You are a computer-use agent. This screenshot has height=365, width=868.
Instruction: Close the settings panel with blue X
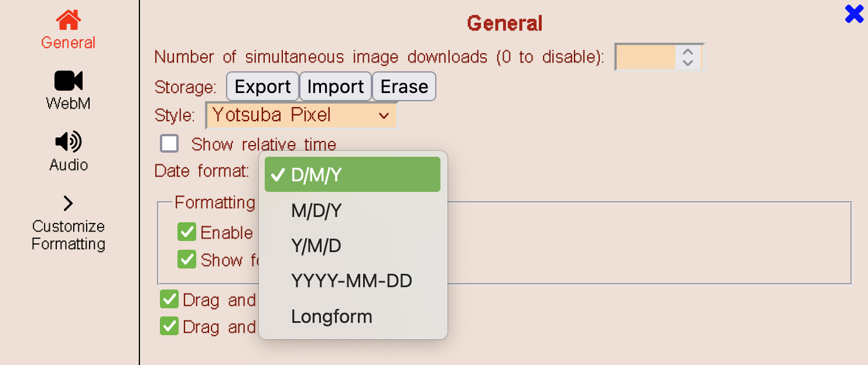(855, 13)
